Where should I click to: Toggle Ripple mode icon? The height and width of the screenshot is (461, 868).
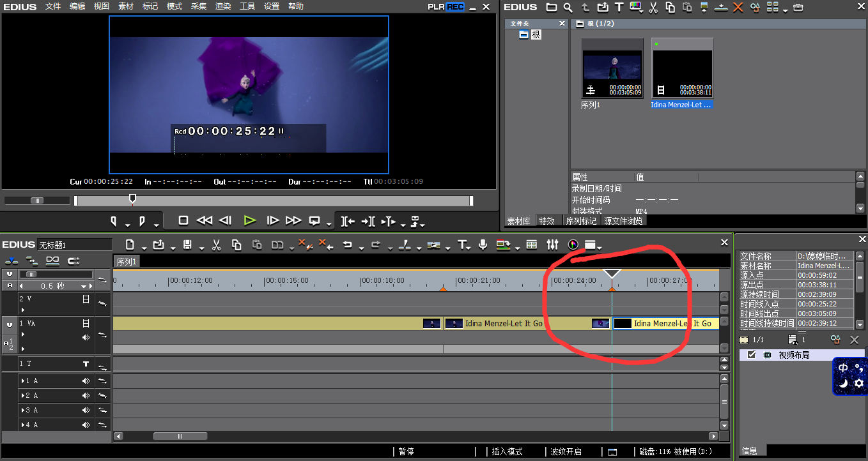click(x=32, y=261)
